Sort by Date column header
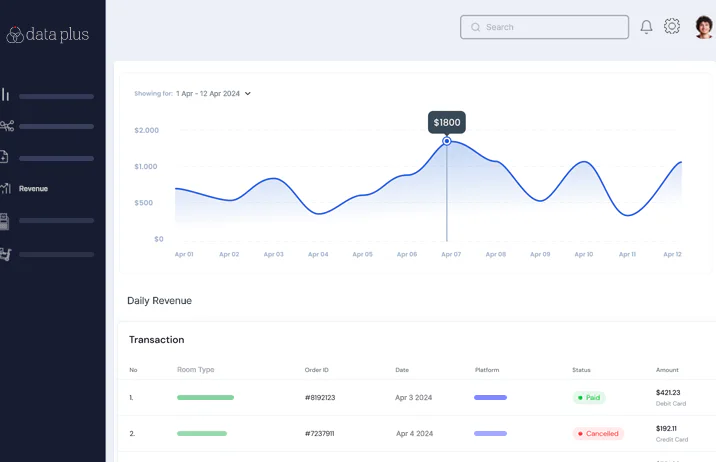 402,370
